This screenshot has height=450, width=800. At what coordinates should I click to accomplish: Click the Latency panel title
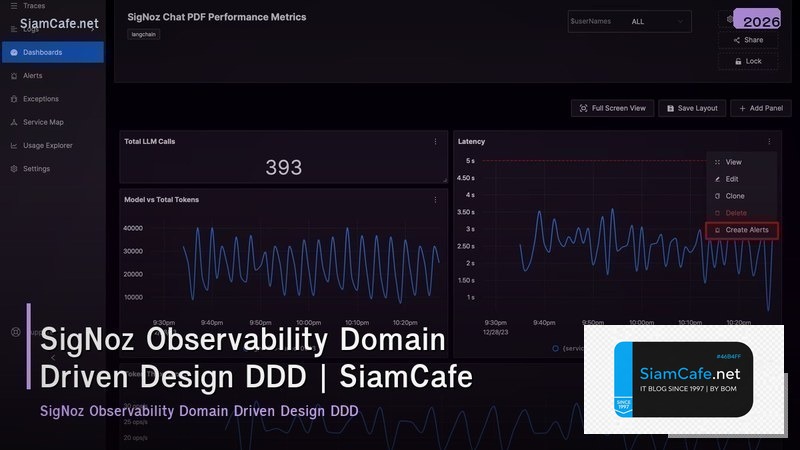pyautogui.click(x=471, y=141)
